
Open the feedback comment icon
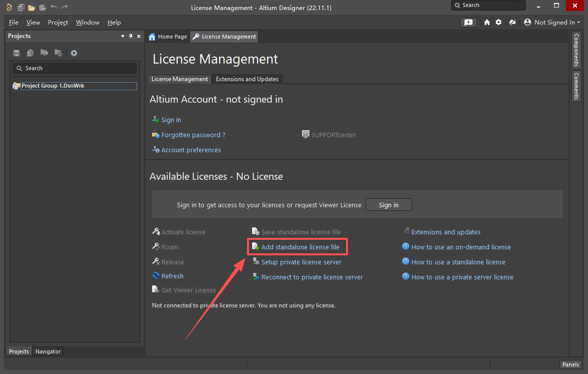click(x=468, y=23)
